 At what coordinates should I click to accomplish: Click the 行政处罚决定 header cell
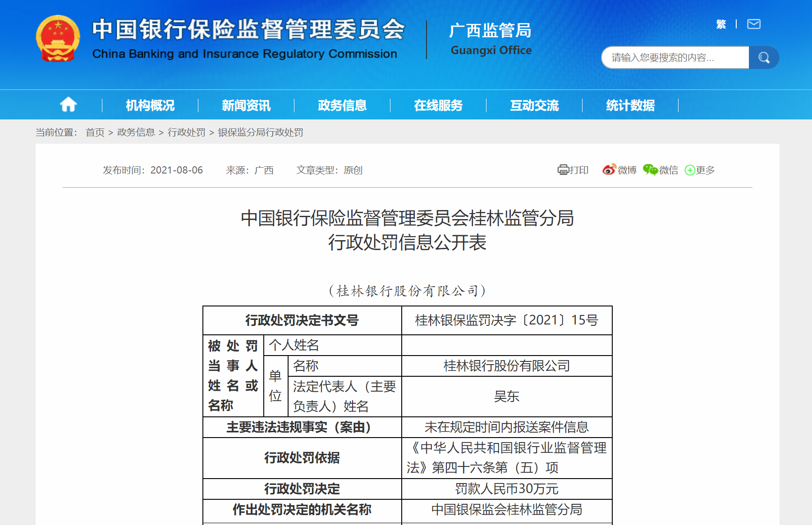click(x=302, y=488)
